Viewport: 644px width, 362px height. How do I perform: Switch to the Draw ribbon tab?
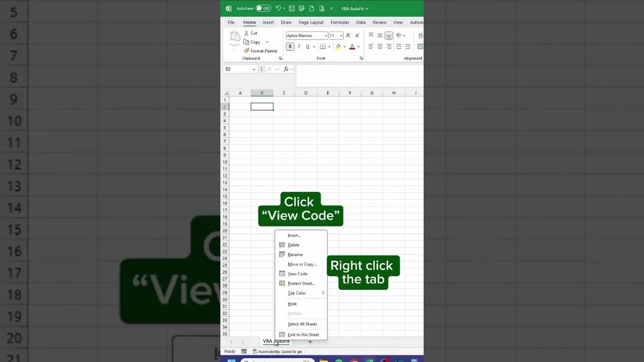(286, 22)
